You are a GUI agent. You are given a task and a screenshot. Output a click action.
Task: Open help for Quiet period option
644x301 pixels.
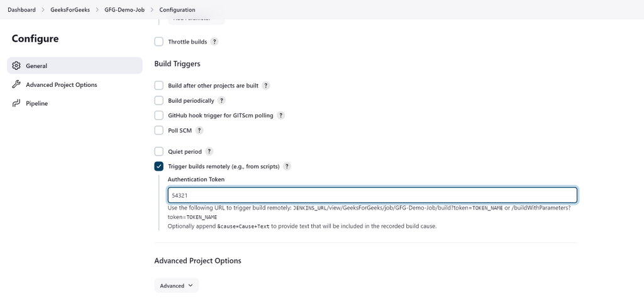click(x=209, y=152)
